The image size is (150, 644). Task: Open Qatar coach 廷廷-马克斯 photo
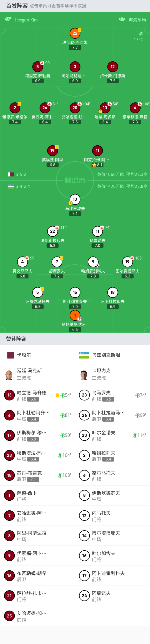coord(9,375)
